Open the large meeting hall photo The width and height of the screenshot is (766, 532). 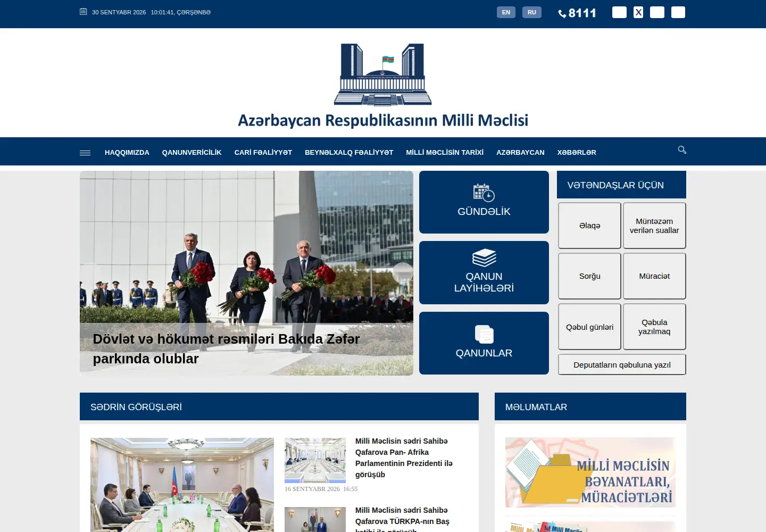(x=182, y=485)
